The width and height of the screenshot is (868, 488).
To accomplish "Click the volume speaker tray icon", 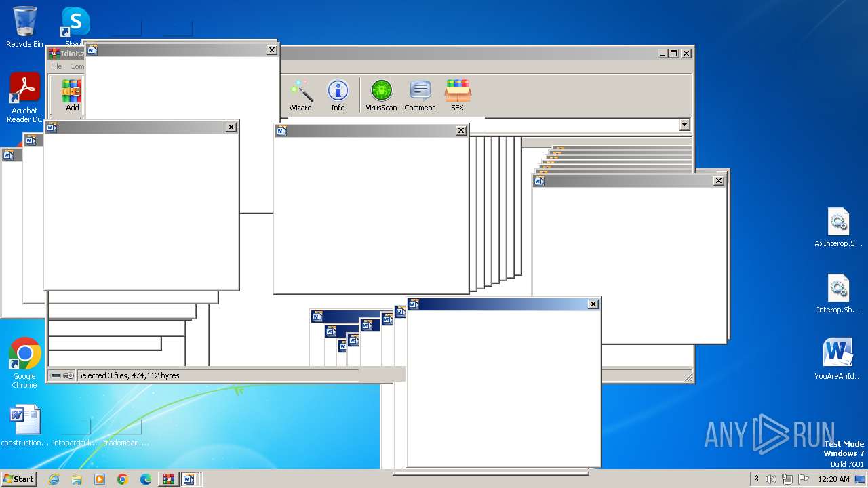I will [x=771, y=479].
